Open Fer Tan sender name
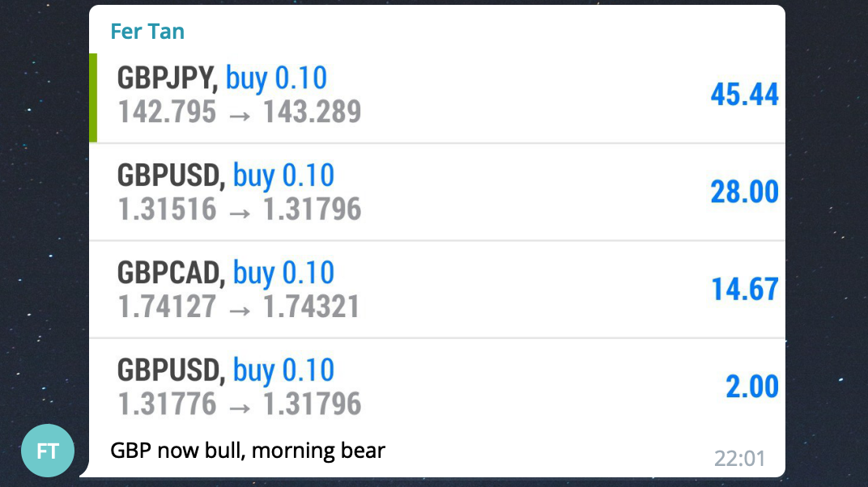 (147, 32)
